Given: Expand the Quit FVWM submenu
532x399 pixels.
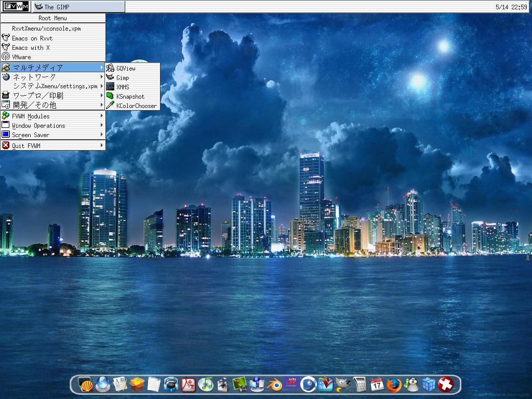Looking at the screenshot, I should click(x=53, y=146).
